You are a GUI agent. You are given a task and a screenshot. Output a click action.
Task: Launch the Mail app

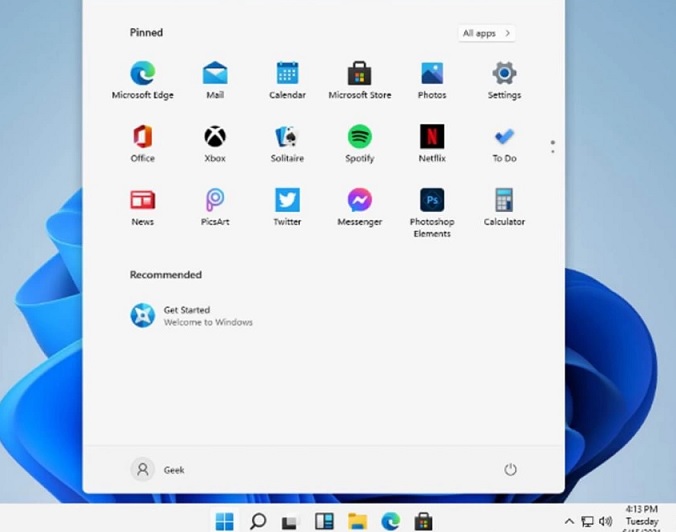coord(215,80)
